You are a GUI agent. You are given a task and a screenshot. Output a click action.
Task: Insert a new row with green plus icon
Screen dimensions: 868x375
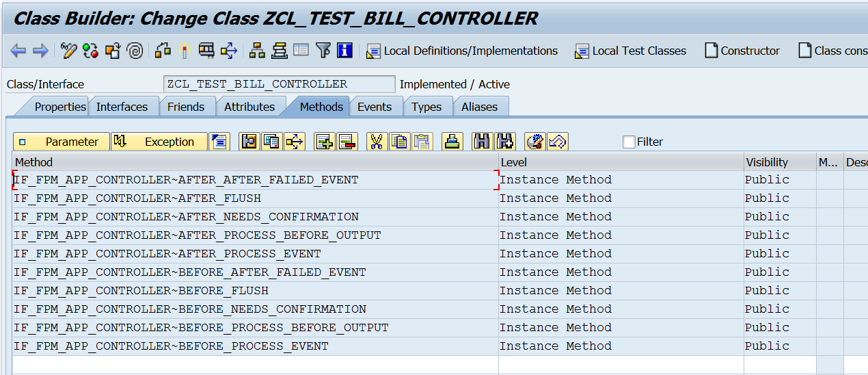click(325, 142)
